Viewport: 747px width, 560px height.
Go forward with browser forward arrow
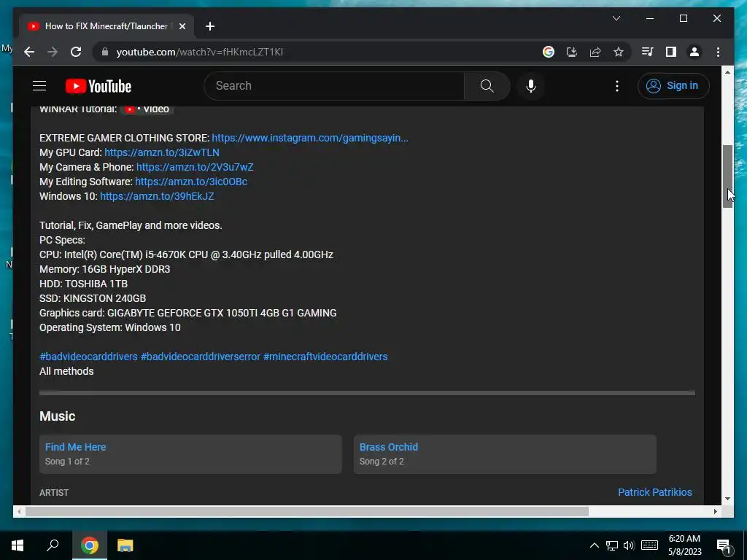(53, 52)
